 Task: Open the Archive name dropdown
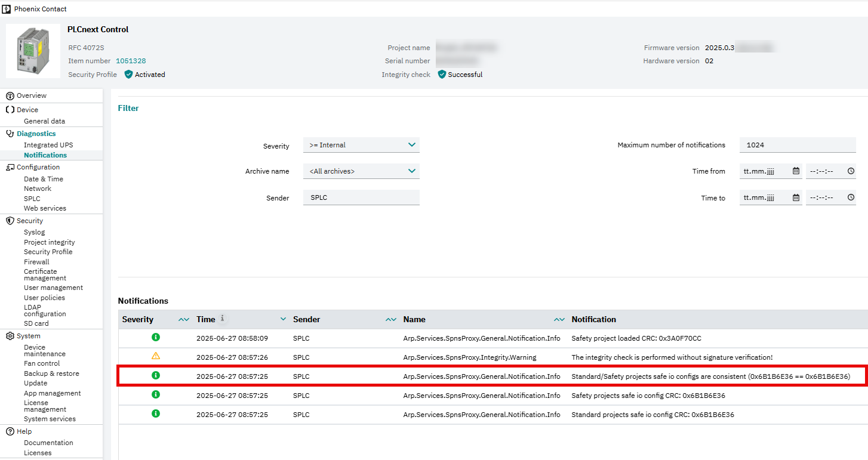(361, 171)
